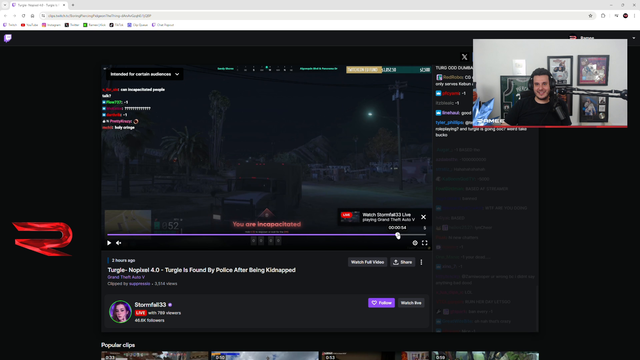640x360 pixels.
Task: Open the TikTok bookmark
Action: pyautogui.click(x=116, y=25)
